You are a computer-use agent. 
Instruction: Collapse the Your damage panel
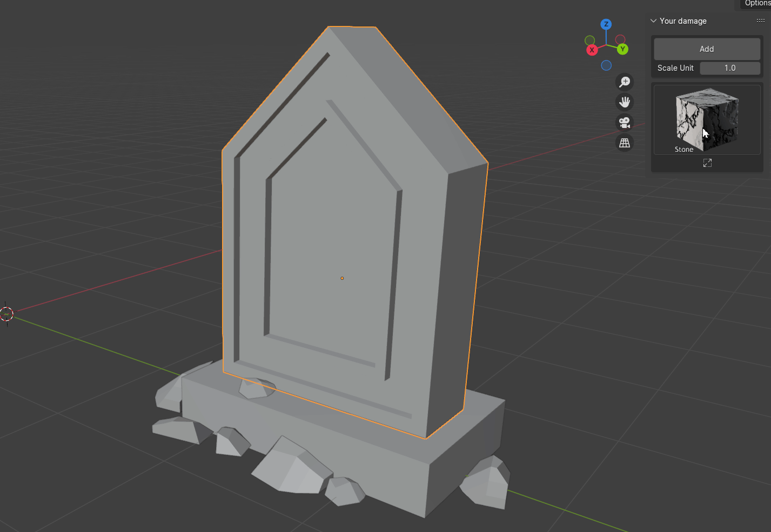point(654,21)
